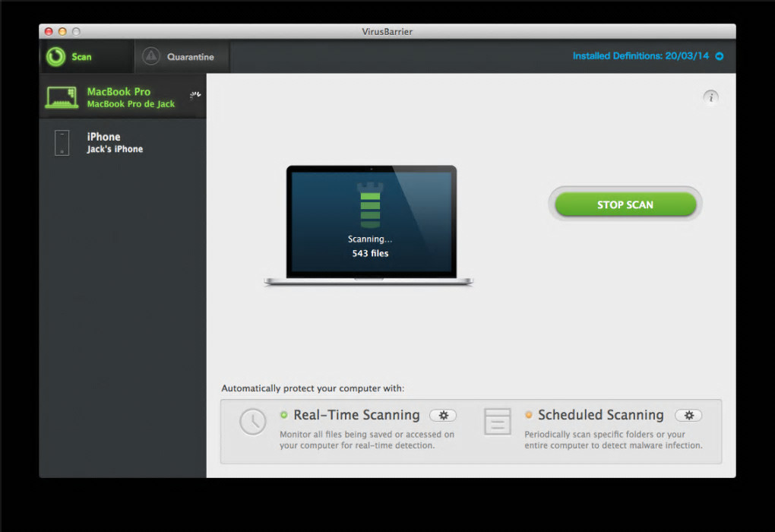Toggle the Real-Time Scanning green status dot
This screenshot has height=532, width=775.
pyautogui.click(x=283, y=415)
